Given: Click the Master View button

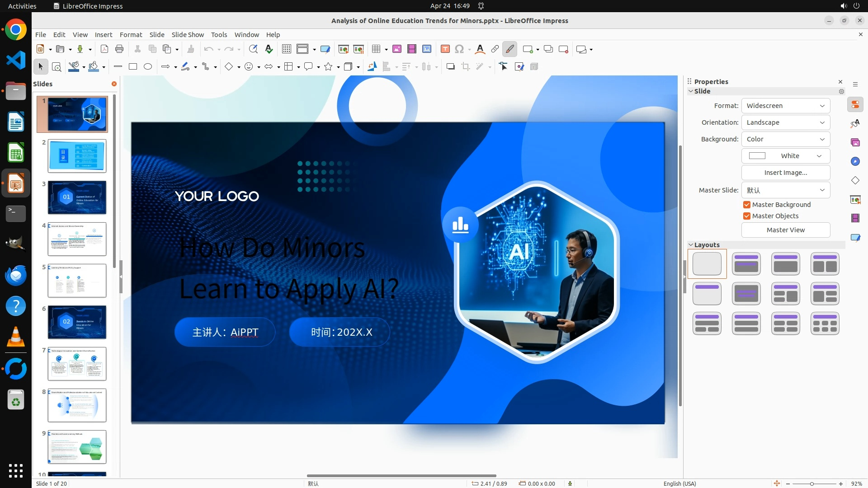Looking at the screenshot, I should click(785, 230).
